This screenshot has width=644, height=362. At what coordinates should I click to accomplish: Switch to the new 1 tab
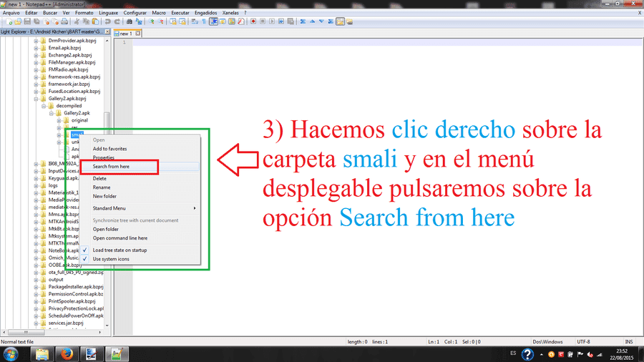(x=126, y=34)
